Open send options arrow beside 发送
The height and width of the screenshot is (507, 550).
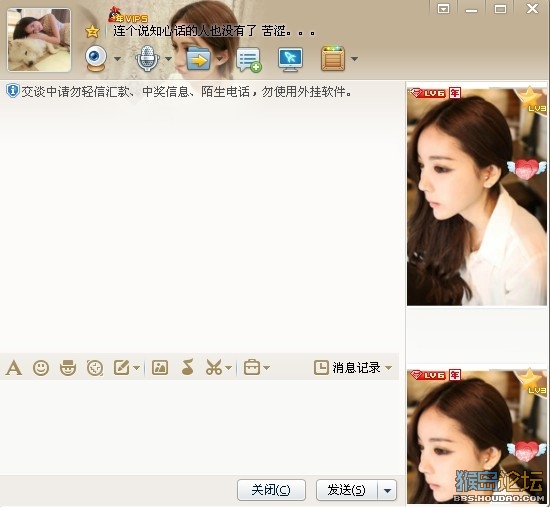[x=387, y=490]
